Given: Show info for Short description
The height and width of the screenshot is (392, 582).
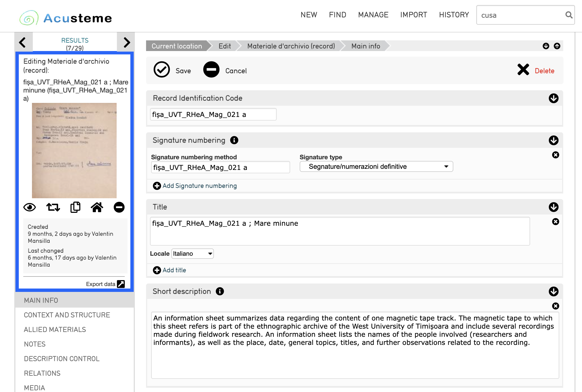Looking at the screenshot, I should 220,291.
